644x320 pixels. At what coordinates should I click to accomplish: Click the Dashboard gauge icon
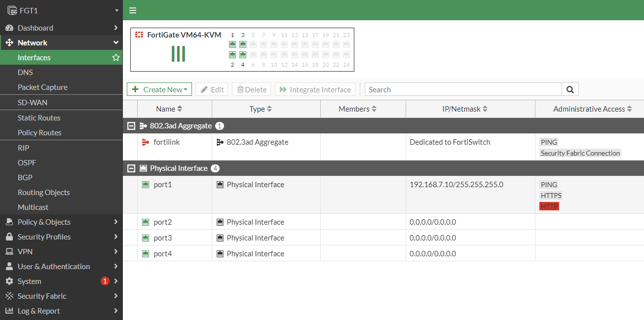pos(9,28)
